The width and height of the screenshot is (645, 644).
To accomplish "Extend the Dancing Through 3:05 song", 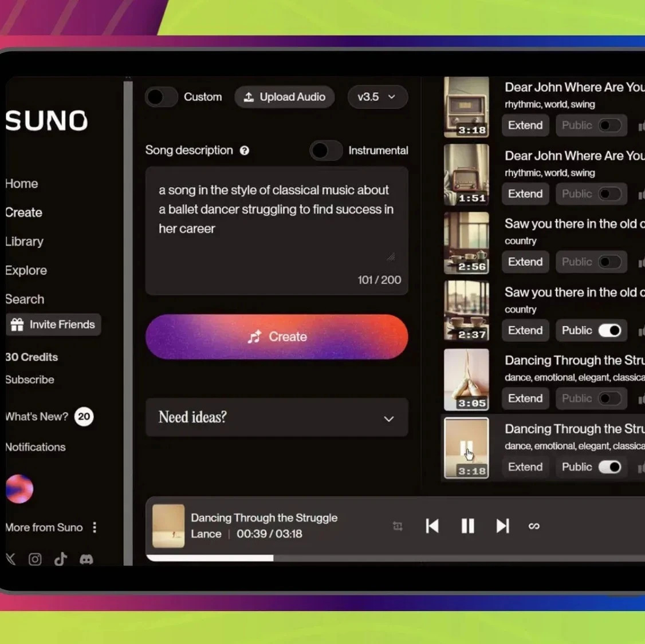I will [525, 398].
